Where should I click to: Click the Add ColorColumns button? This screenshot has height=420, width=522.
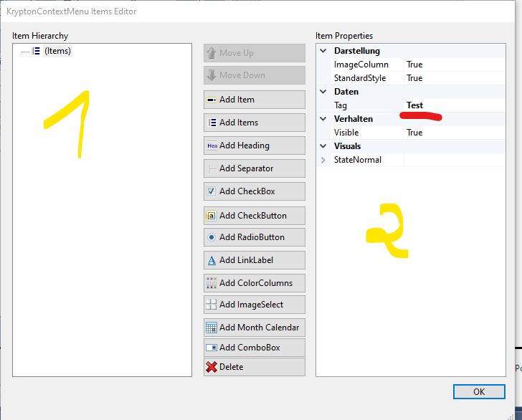255,283
